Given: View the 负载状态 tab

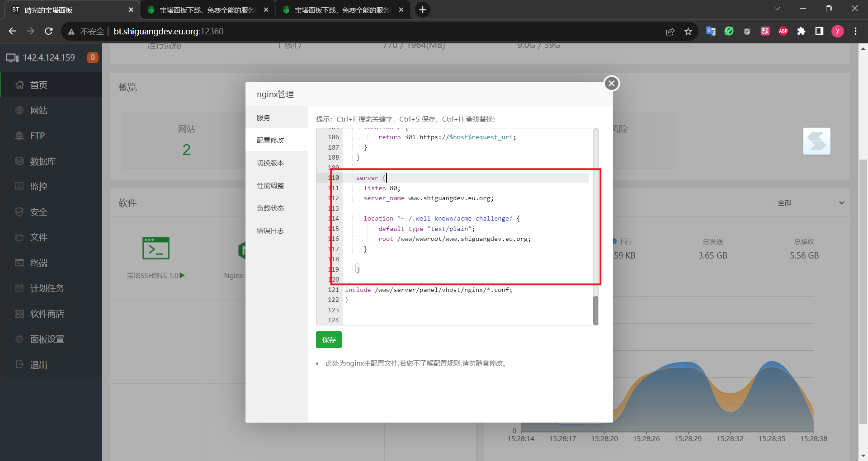Looking at the screenshot, I should pyautogui.click(x=277, y=208).
